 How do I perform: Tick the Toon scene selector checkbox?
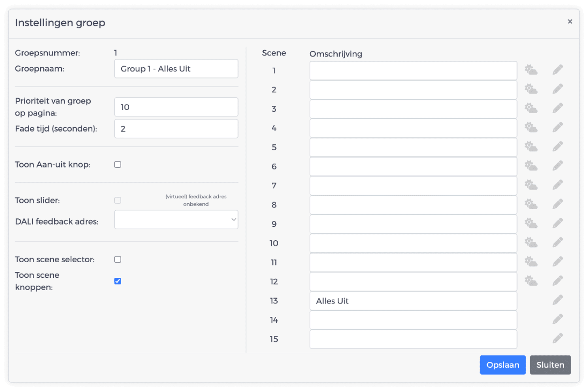point(118,259)
